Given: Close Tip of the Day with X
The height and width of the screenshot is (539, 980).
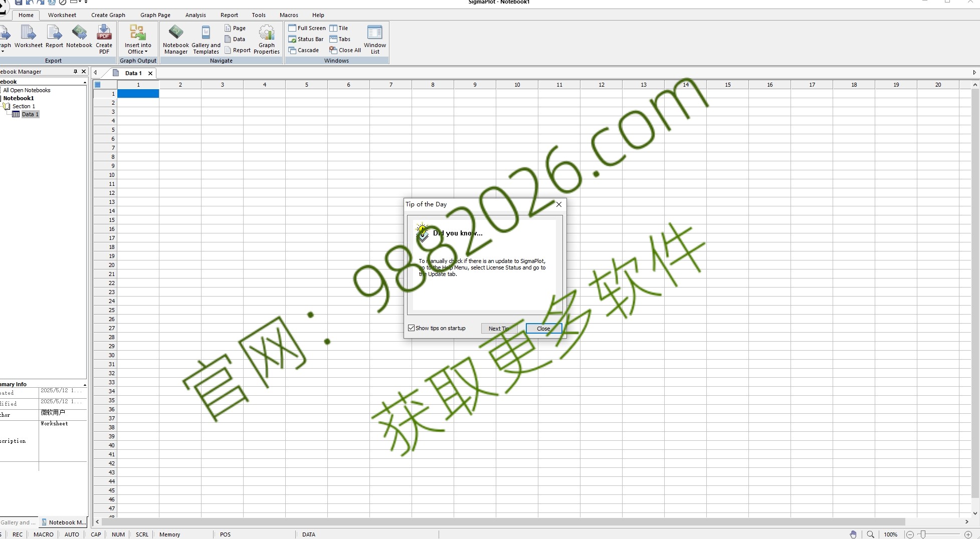Looking at the screenshot, I should [x=559, y=204].
